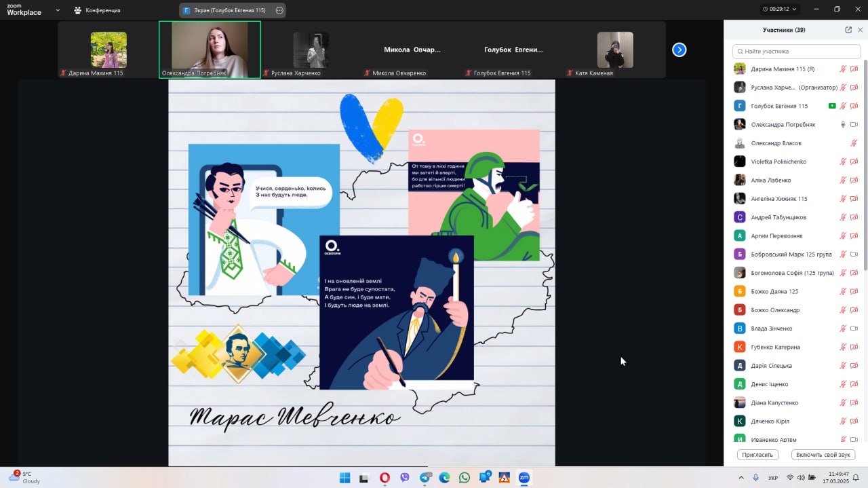This screenshot has height=488, width=868.
Task: Click Руслана Харченко's video-off camera icon
Action: (x=854, y=88)
